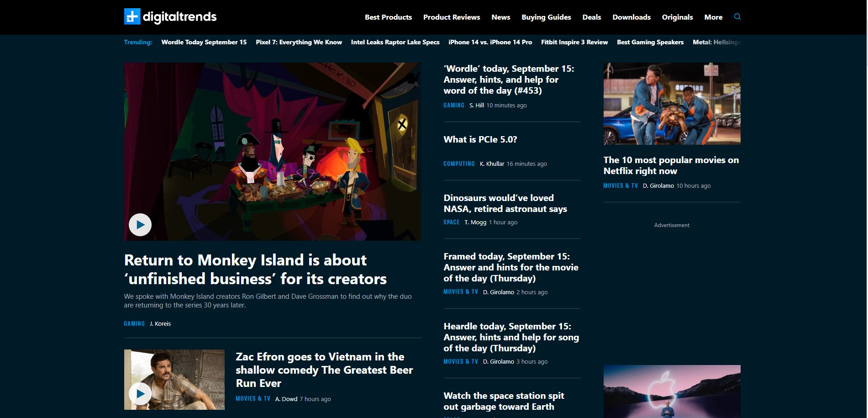Select GAMING tag beside S. Hill
Image resolution: width=868 pixels, height=418 pixels.
coord(454,105)
